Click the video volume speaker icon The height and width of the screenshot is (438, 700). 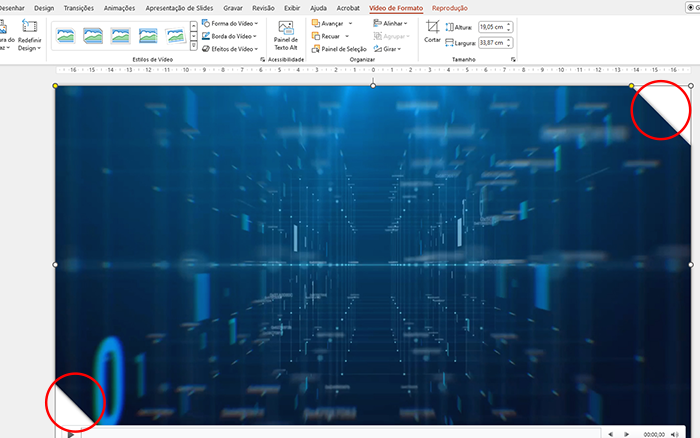(x=674, y=434)
